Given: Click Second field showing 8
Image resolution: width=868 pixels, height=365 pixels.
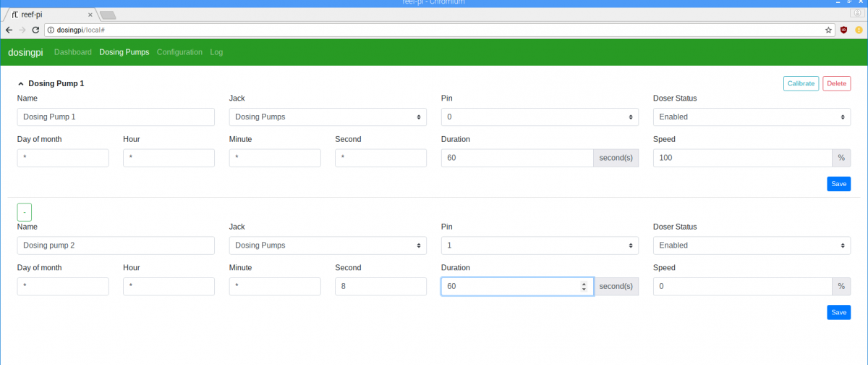Looking at the screenshot, I should point(380,287).
